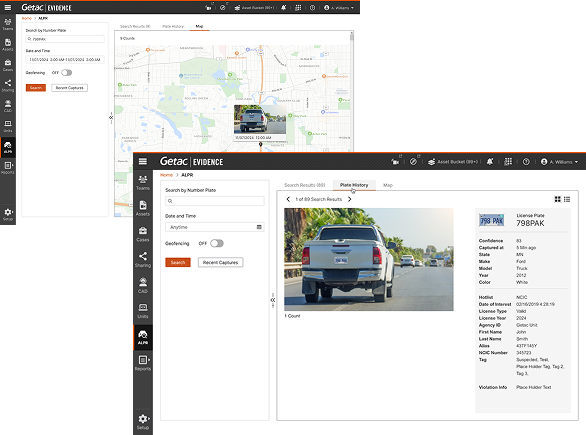Screen dimensions: 586x435
Task: Open Asset Bucket in front window header
Action: (453, 162)
